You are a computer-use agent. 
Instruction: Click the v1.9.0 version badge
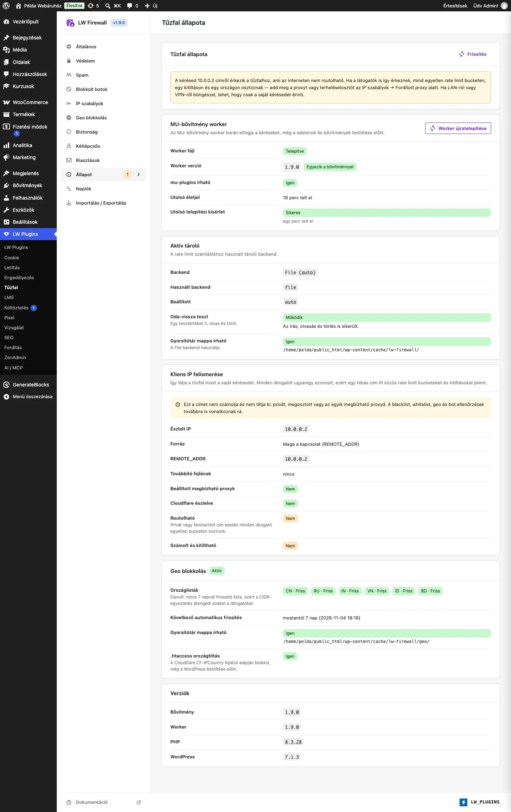coord(119,23)
